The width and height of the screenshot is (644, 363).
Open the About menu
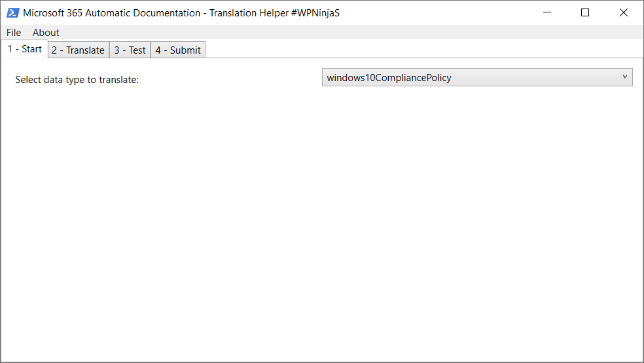(46, 33)
